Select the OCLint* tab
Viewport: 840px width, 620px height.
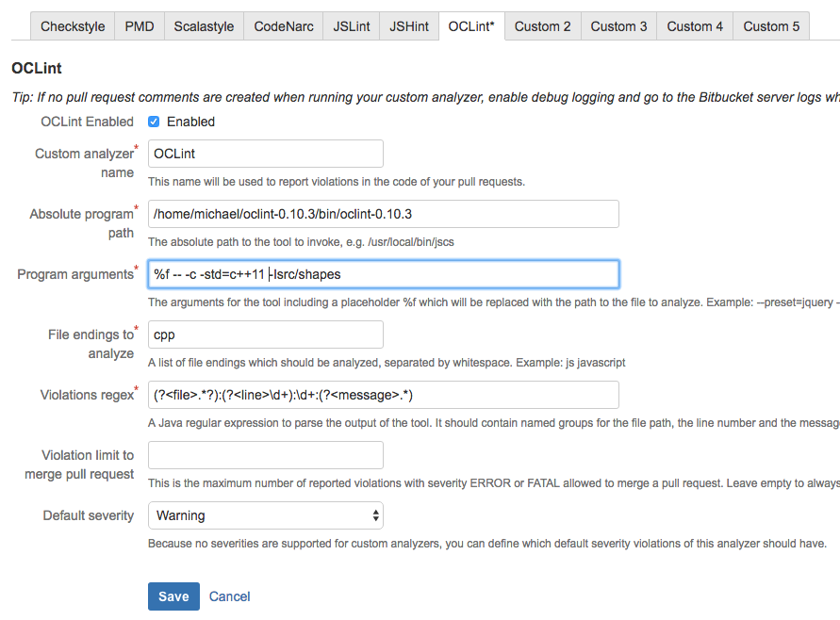[471, 26]
